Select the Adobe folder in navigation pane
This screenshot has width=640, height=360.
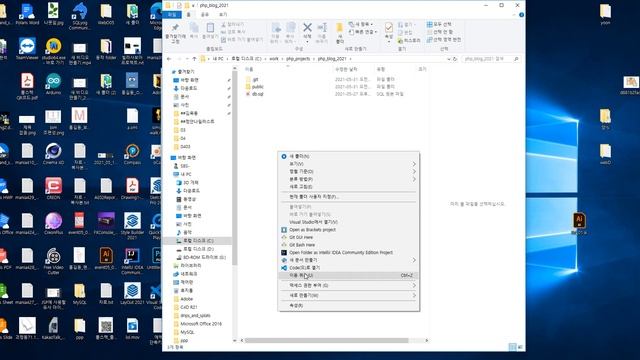pyautogui.click(x=187, y=299)
